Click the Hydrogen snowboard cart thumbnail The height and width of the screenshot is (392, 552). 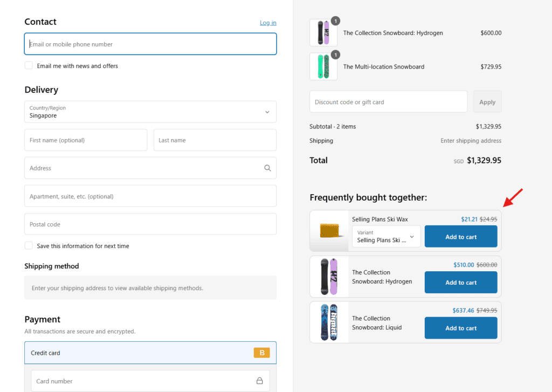(323, 33)
